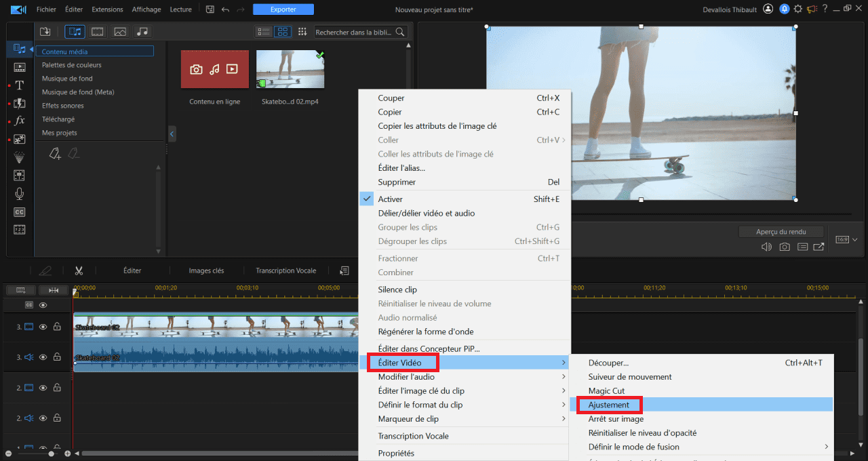Viewport: 868px width, 461px height.
Task: Open preferences gear icon
Action: (798, 9)
